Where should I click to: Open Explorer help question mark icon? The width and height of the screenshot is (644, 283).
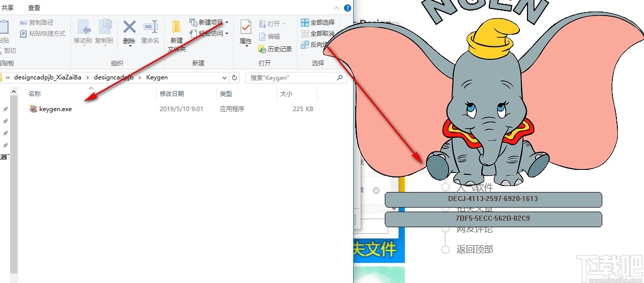[x=347, y=8]
